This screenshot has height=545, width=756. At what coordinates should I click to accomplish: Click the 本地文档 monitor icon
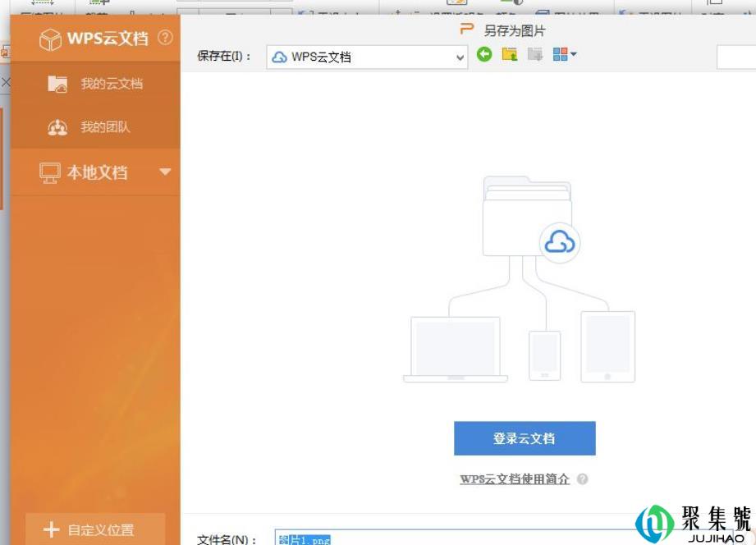point(51,172)
